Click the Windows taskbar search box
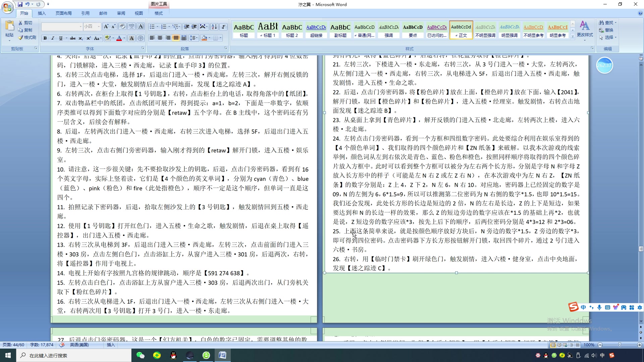This screenshot has width=644, height=362. [74, 355]
